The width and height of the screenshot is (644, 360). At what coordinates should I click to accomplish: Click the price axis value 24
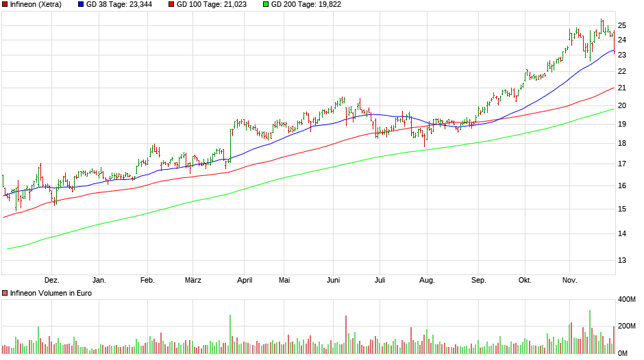click(622, 40)
